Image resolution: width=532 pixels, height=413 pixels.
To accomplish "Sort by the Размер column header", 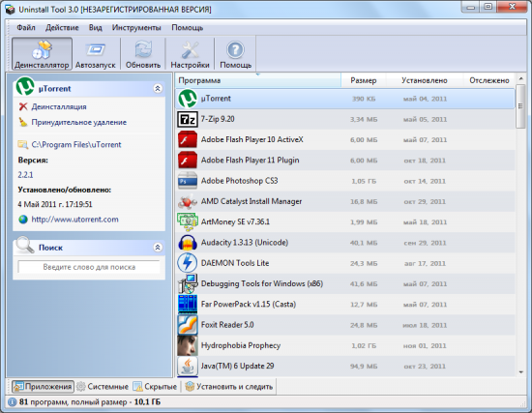I will pyautogui.click(x=364, y=80).
